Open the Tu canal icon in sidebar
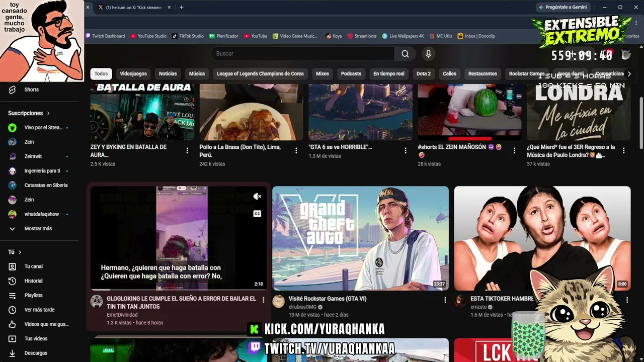 pos(13,266)
